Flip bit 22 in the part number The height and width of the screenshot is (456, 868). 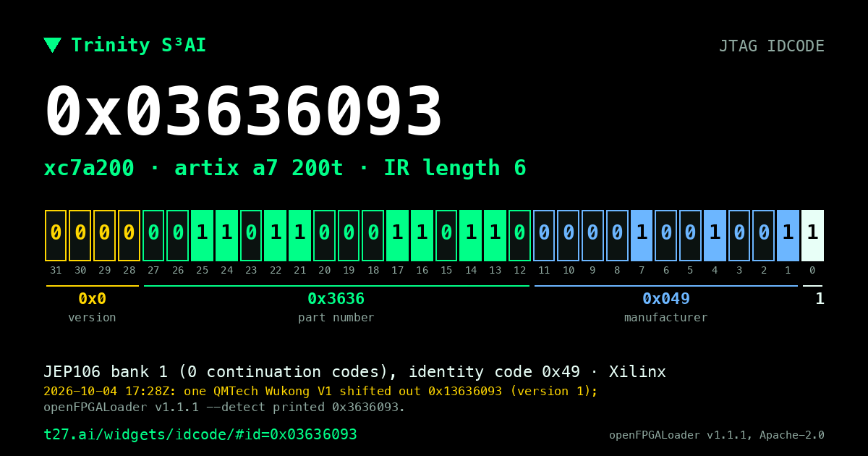(x=276, y=235)
